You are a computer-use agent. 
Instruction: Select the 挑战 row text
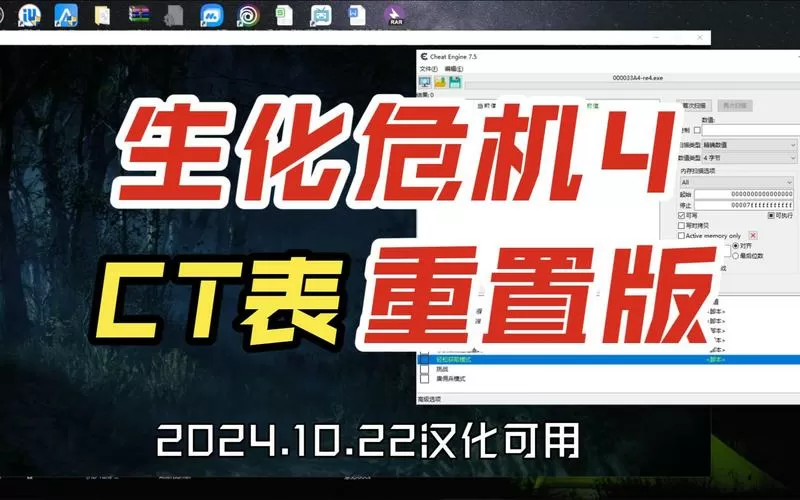[x=442, y=369]
